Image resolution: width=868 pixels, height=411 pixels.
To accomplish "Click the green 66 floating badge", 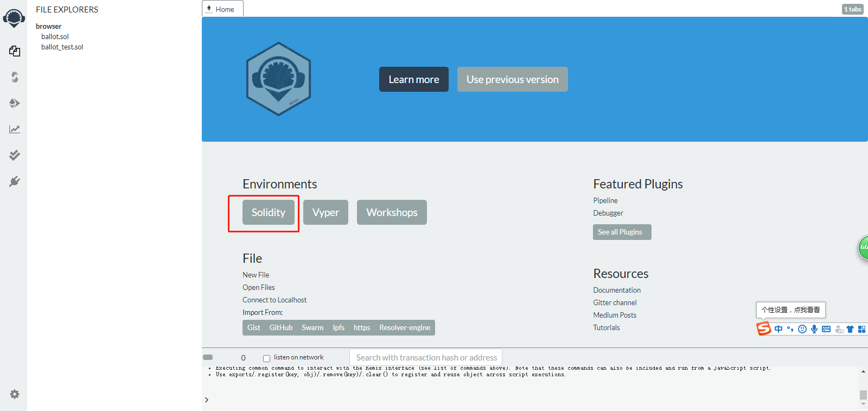I will click(x=863, y=248).
